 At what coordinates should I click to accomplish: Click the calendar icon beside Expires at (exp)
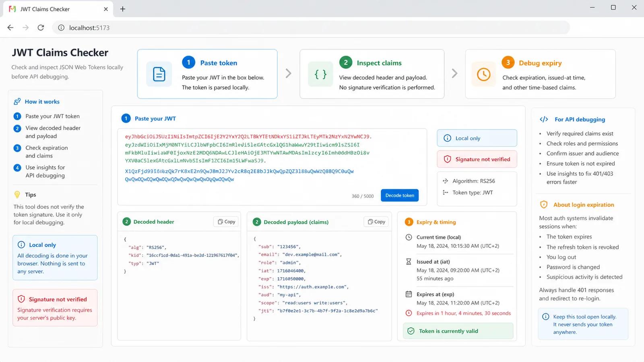(x=409, y=294)
